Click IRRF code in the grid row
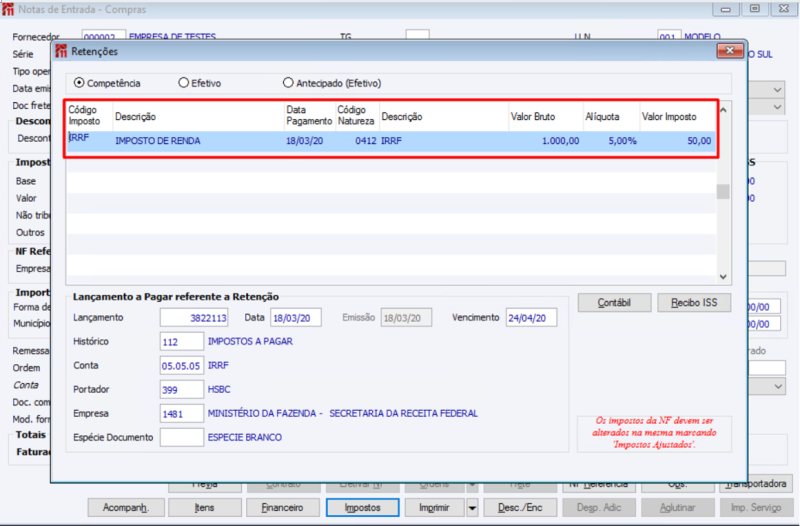The width and height of the screenshot is (800, 526). pyautogui.click(x=79, y=137)
